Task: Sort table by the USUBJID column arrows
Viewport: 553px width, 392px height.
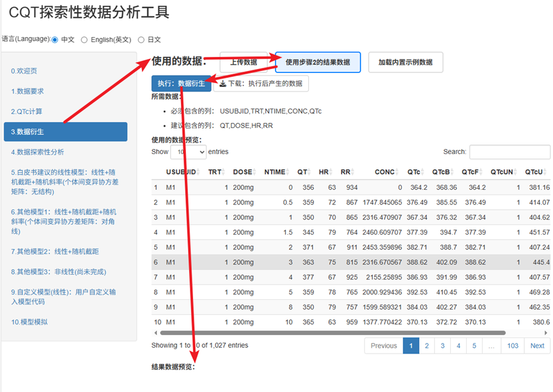Action: (199, 172)
